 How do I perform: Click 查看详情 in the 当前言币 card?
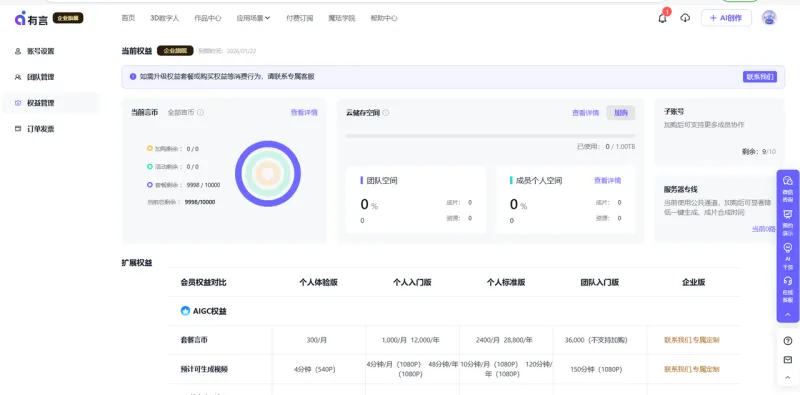click(304, 112)
